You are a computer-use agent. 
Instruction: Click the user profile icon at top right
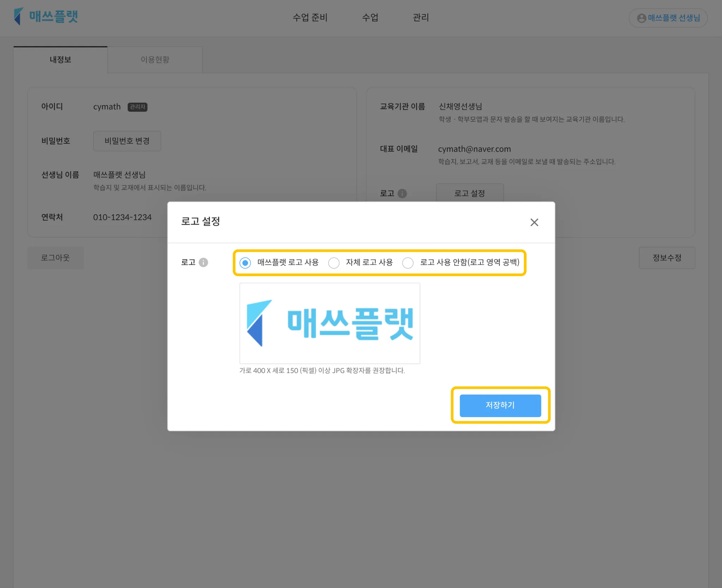[641, 18]
